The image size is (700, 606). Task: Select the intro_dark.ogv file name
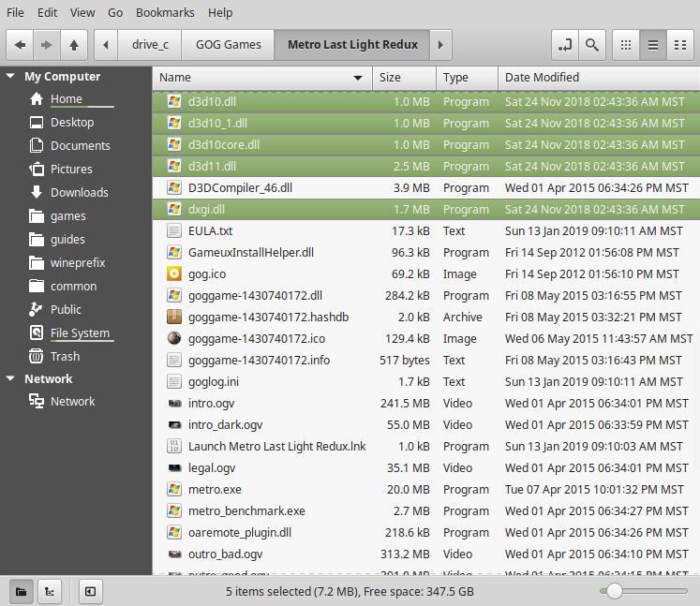point(226,425)
